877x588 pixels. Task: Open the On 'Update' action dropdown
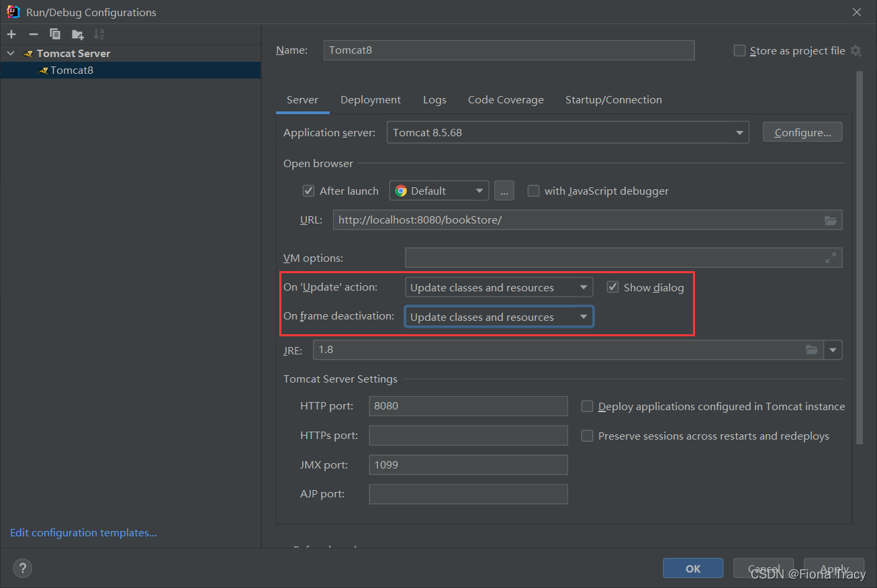pos(499,287)
